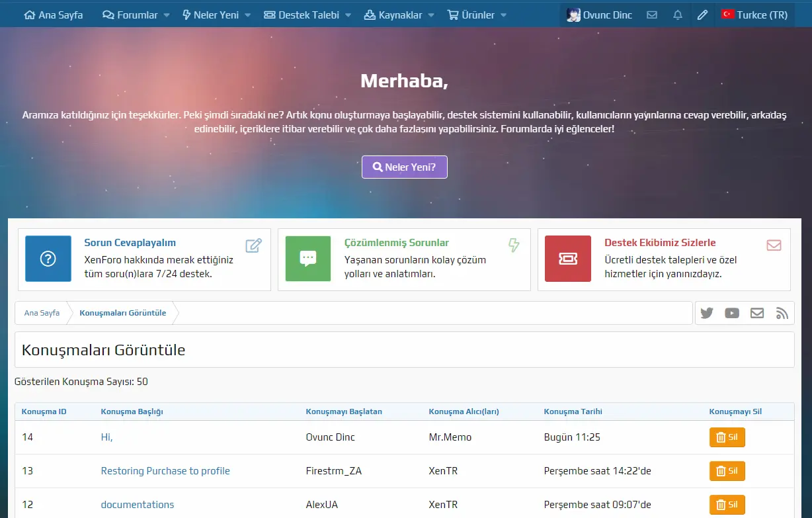Click the blue question-mark tile
This screenshot has height=518, width=812.
pos(48,259)
